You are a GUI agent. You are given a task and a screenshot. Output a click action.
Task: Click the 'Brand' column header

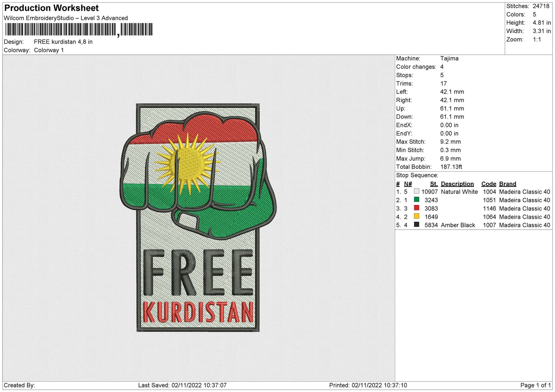(507, 184)
